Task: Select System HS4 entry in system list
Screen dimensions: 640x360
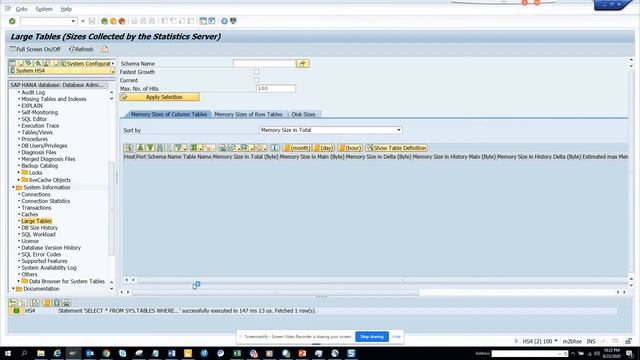Action: pos(61,71)
